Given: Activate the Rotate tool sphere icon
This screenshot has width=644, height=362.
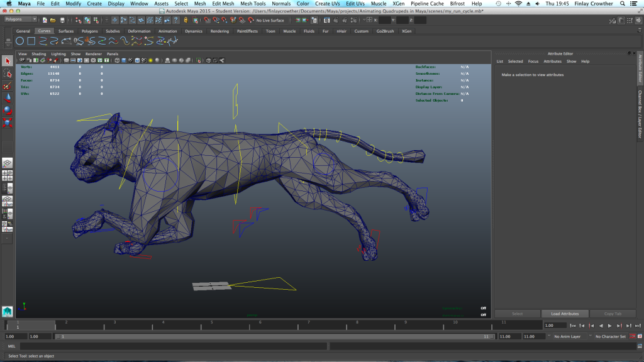Looking at the screenshot, I should (7, 110).
